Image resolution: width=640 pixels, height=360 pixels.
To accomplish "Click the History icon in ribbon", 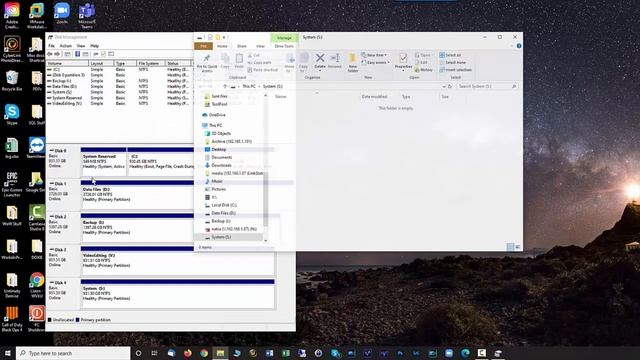I will coord(424,70).
